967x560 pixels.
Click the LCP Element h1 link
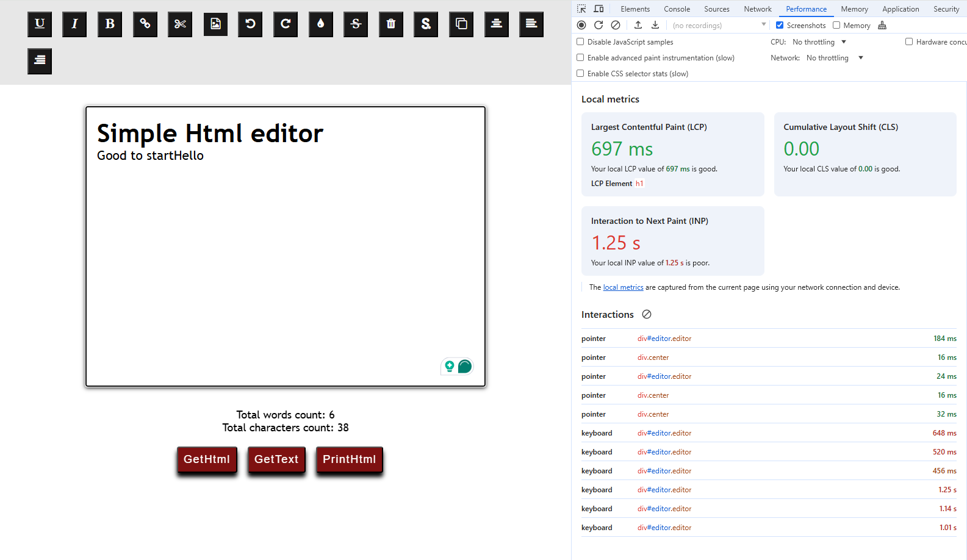click(x=639, y=184)
